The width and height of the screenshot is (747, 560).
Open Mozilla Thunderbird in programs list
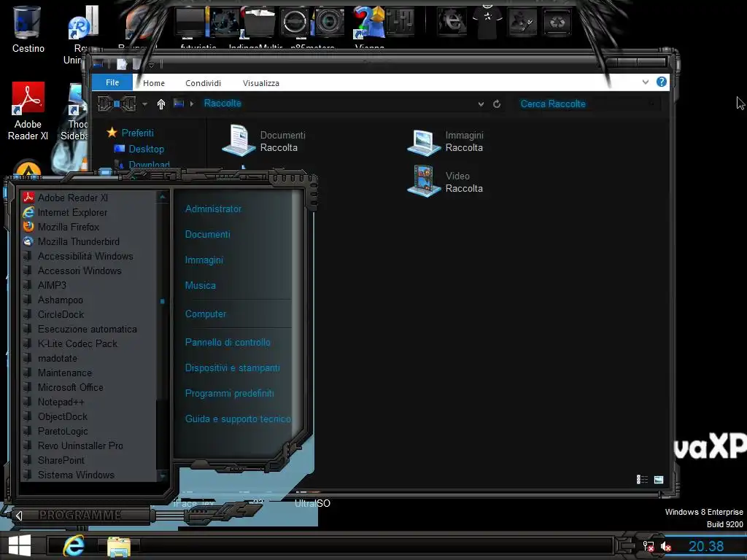(x=78, y=242)
